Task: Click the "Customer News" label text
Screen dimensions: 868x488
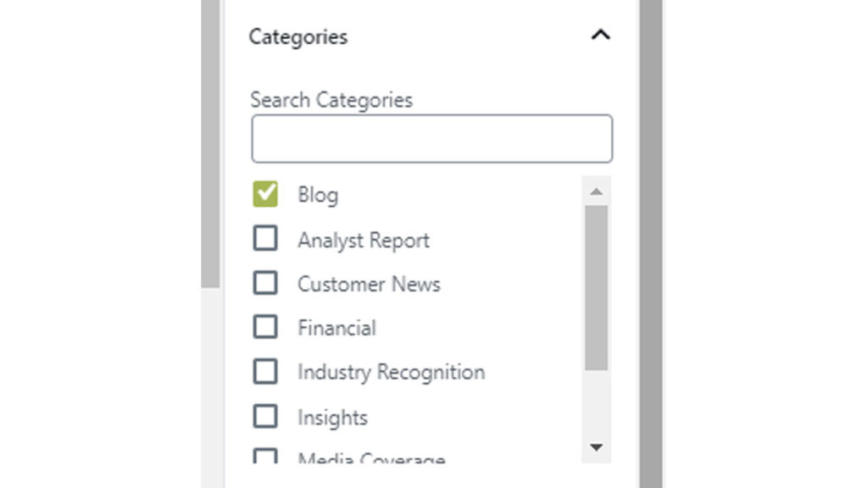Action: (369, 285)
